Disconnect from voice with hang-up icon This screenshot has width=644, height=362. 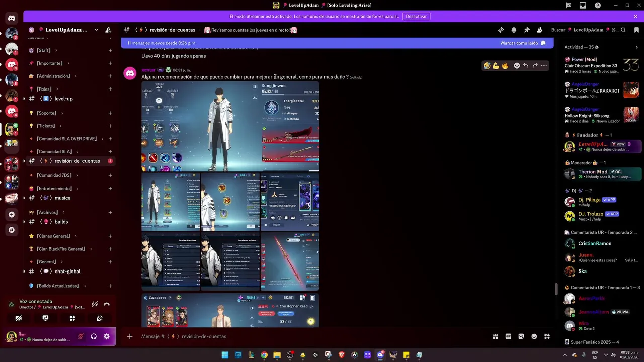107,304
